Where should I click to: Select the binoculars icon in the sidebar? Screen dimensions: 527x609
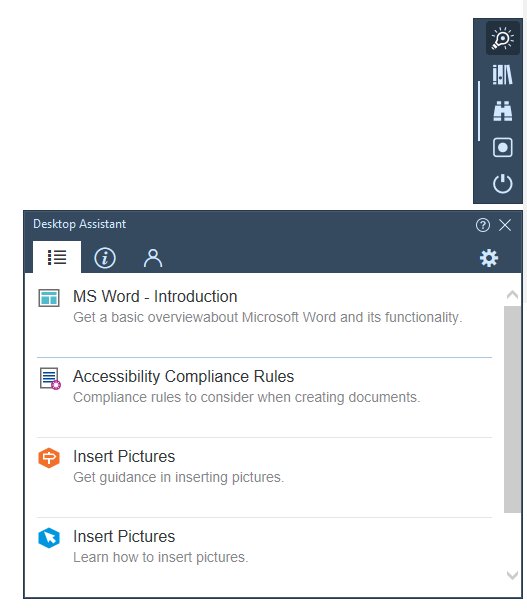503,111
